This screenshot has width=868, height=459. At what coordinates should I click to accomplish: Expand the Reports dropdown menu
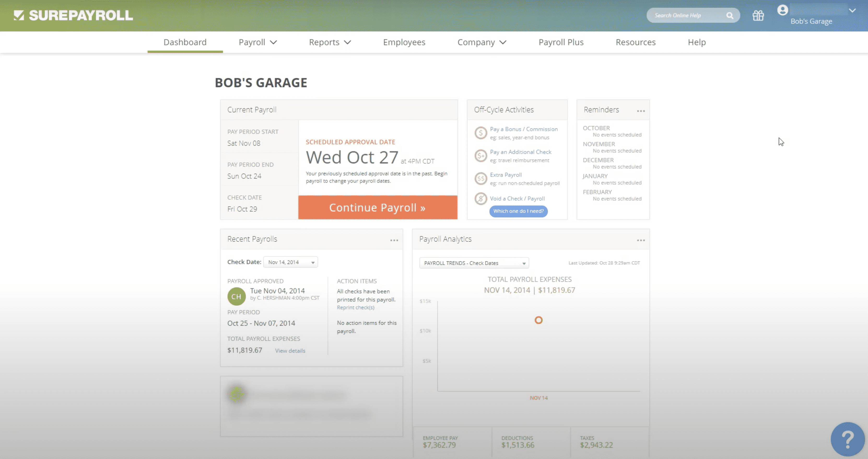[330, 42]
